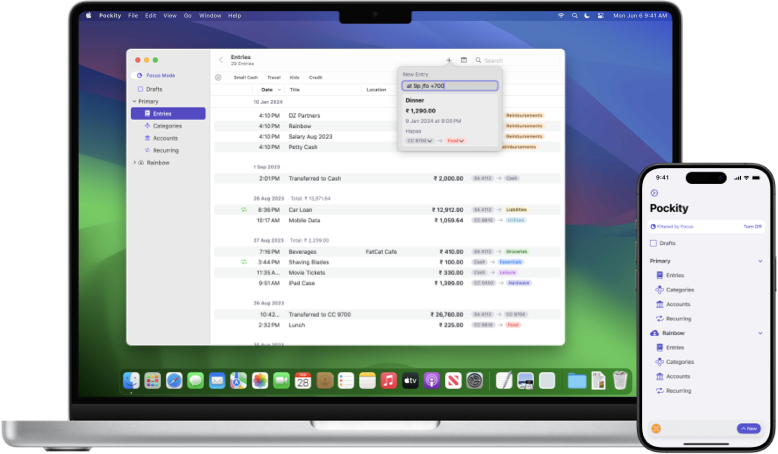Click Wi-Fi icon in the menu bar

(561, 16)
